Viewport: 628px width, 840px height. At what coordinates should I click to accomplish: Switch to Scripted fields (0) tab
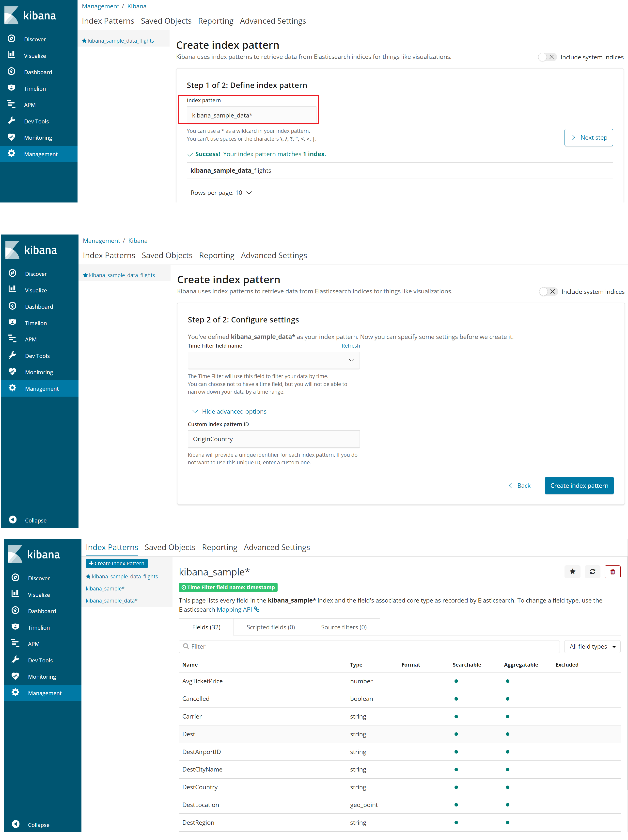(x=270, y=627)
